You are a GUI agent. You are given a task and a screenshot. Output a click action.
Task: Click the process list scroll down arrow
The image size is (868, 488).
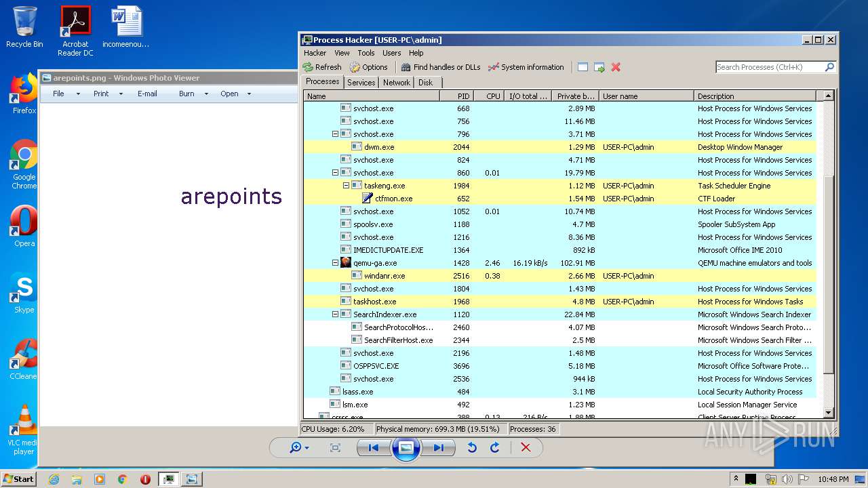click(828, 413)
